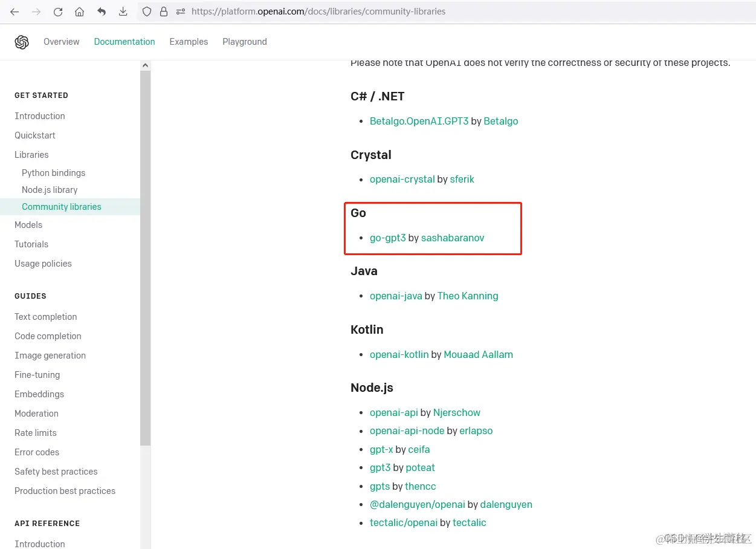Open the tectalic author link

[470, 522]
